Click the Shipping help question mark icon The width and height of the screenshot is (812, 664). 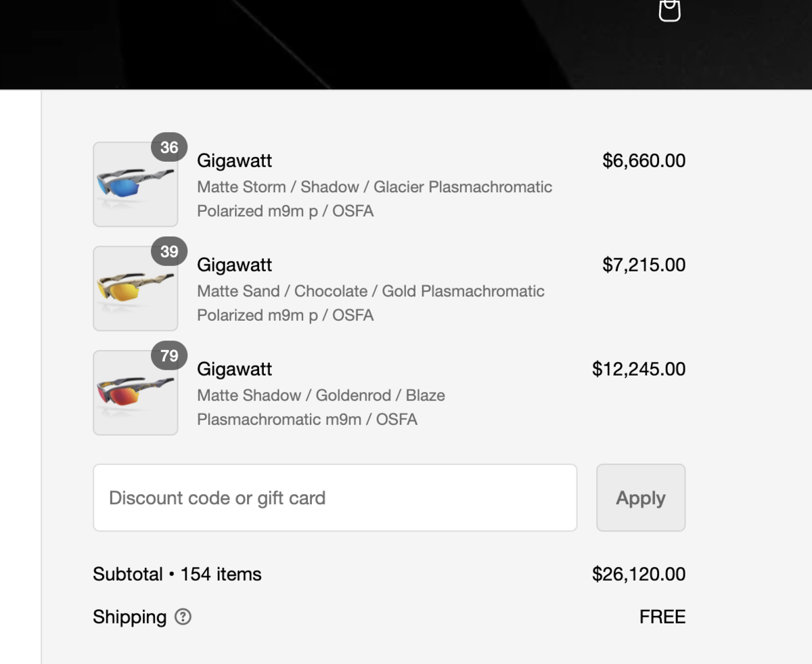183,617
